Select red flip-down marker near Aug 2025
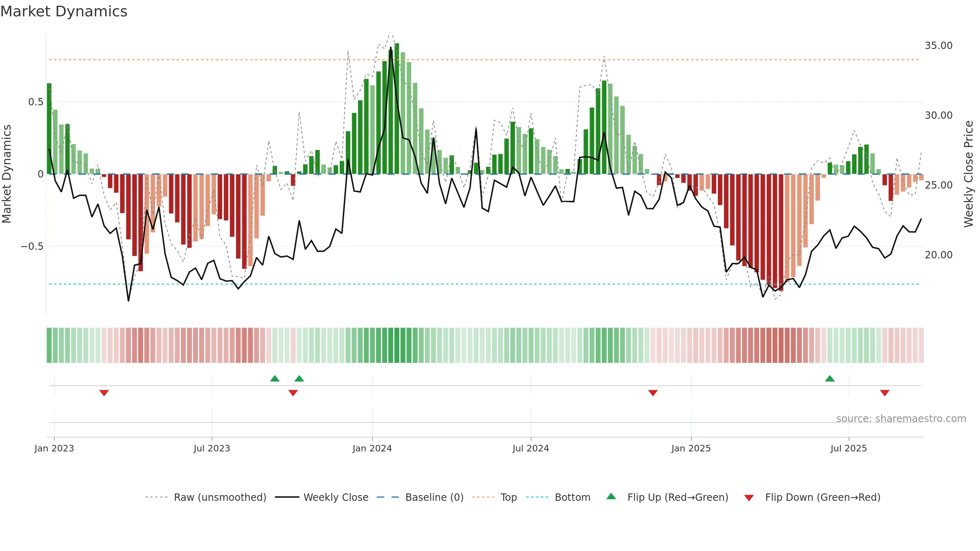Screen dimensions: 980x551 885,393
